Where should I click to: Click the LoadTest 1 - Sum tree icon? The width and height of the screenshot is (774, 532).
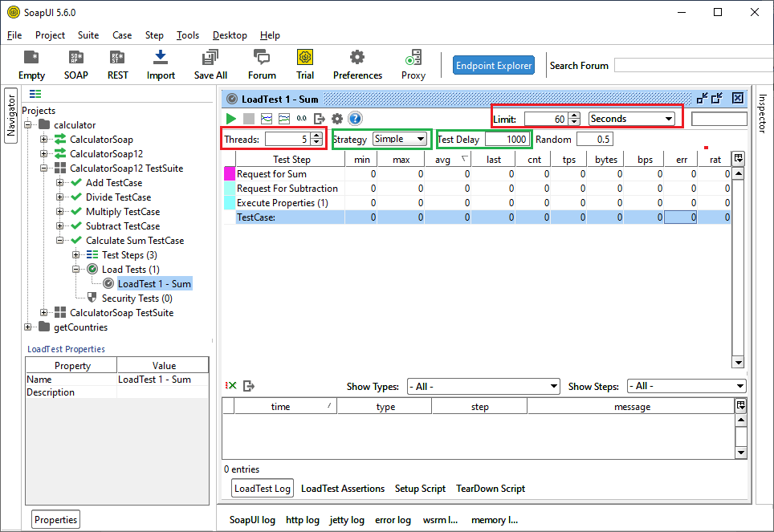pyautogui.click(x=108, y=283)
